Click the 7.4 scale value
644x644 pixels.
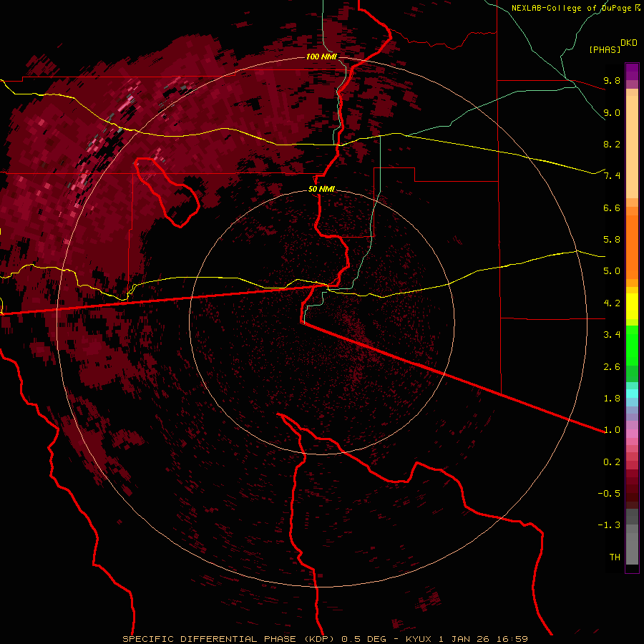612,176
